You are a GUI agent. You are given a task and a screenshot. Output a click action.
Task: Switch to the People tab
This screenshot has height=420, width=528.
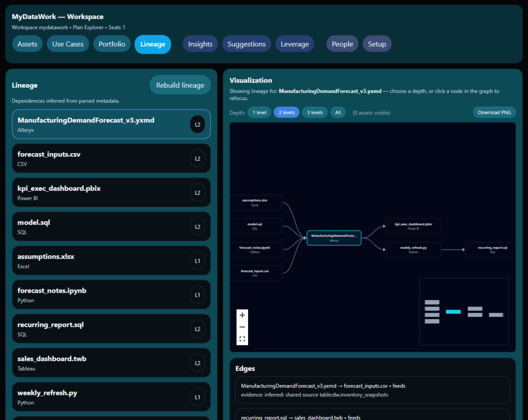coord(342,44)
